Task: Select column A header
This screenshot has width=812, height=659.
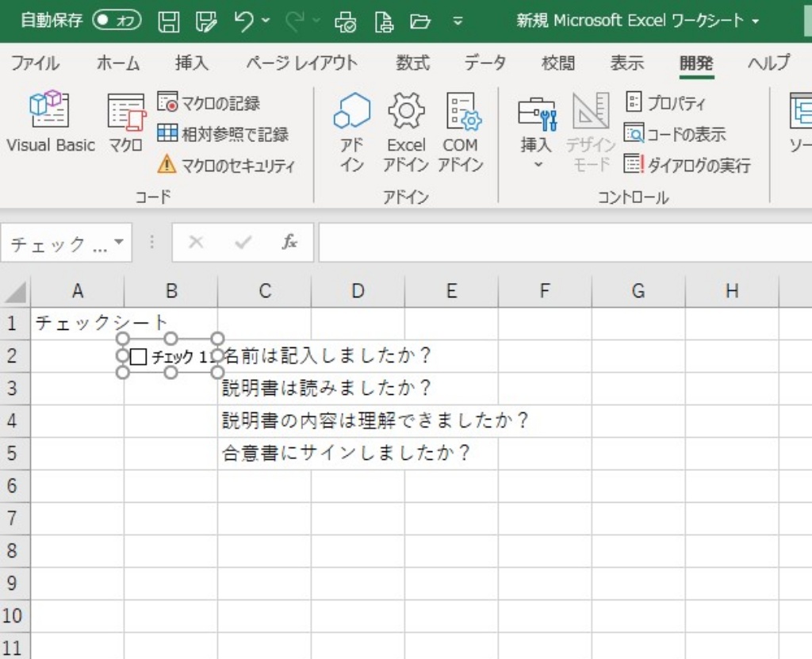Action: pos(78,291)
